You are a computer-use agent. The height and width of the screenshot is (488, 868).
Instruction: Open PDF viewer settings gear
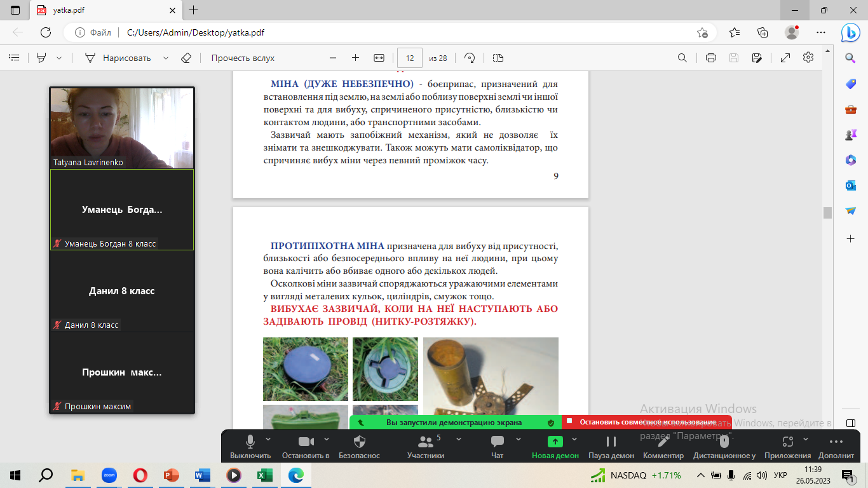click(x=808, y=58)
